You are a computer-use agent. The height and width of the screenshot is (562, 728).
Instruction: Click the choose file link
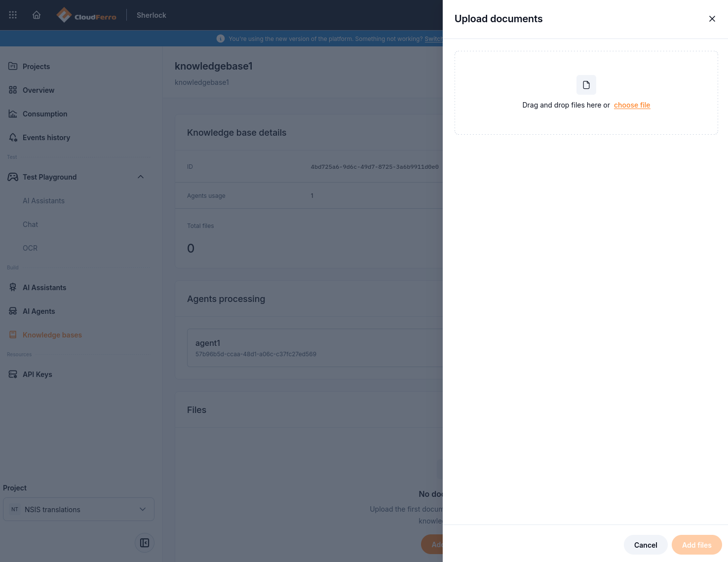pyautogui.click(x=632, y=105)
